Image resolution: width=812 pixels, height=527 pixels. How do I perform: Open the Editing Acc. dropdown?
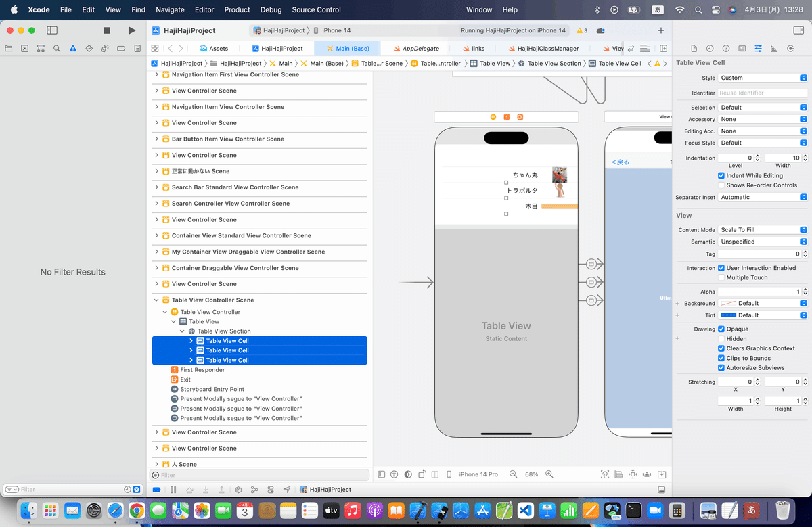click(763, 131)
